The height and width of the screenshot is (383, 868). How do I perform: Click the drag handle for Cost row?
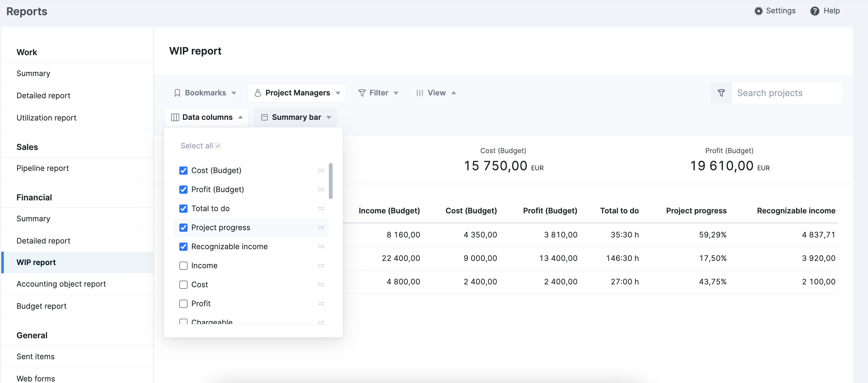click(321, 284)
